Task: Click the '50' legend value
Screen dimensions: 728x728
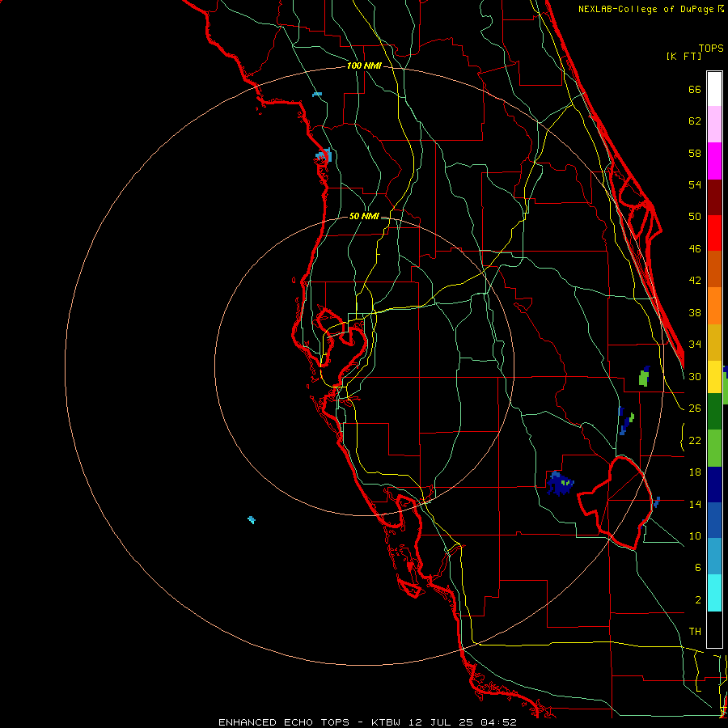Action: tap(695, 216)
